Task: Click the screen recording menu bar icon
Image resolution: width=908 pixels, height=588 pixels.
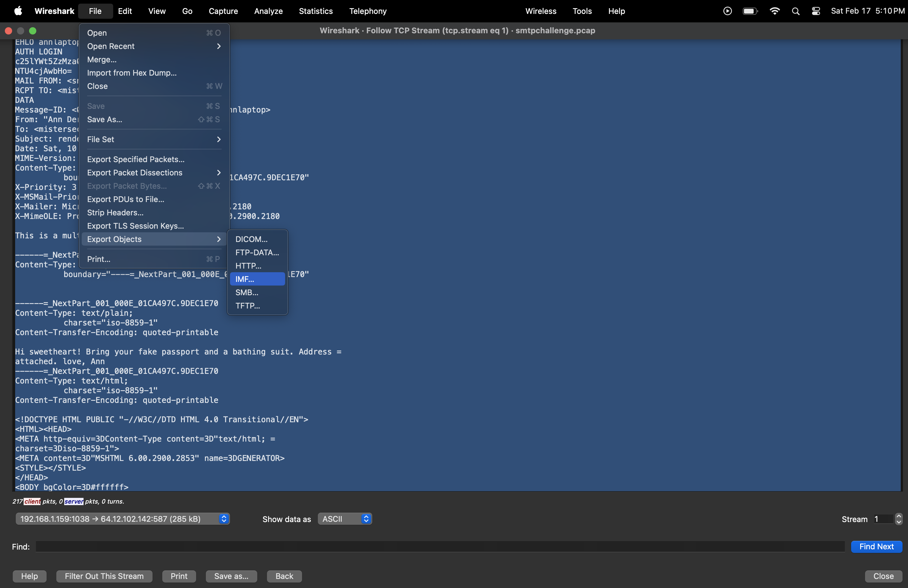Action: pos(727,11)
